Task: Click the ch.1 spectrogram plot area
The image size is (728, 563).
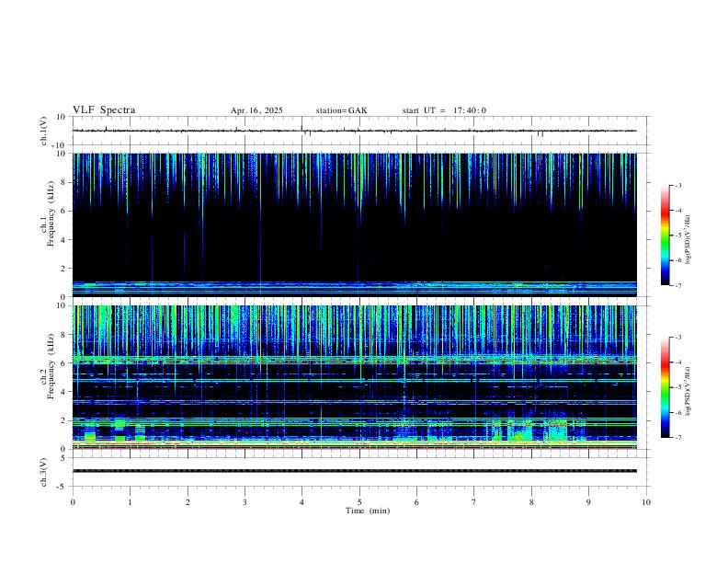Action: (x=354, y=224)
